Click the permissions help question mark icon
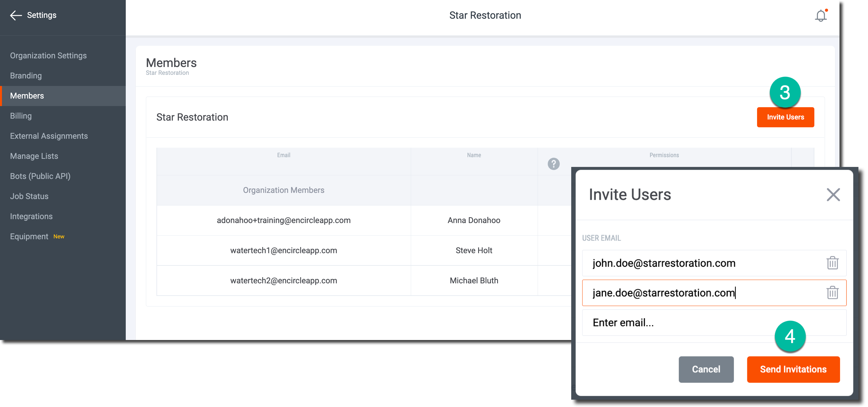The width and height of the screenshot is (868, 407). point(553,164)
